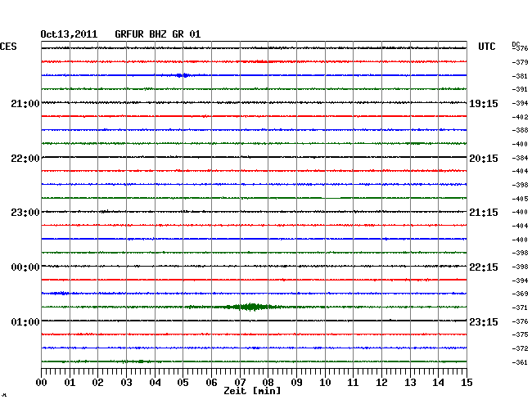Select the 21:15 UTC time label
Image resolution: width=532 pixels, height=404 pixels.
tap(484, 213)
